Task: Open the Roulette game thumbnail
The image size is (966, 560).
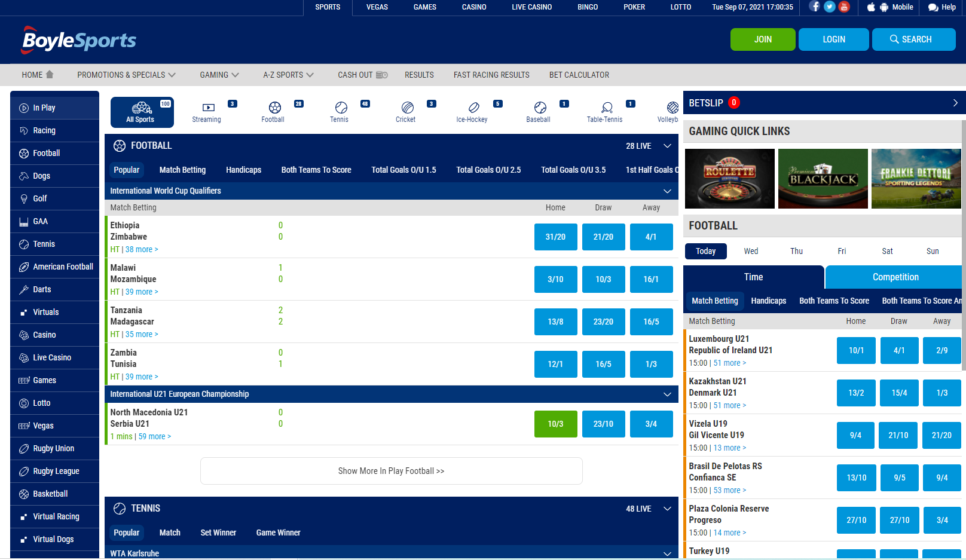Action: [x=730, y=179]
